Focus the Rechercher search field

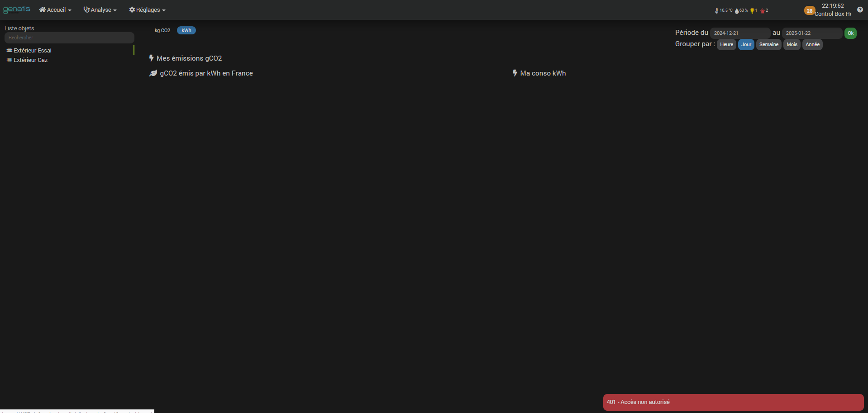69,38
